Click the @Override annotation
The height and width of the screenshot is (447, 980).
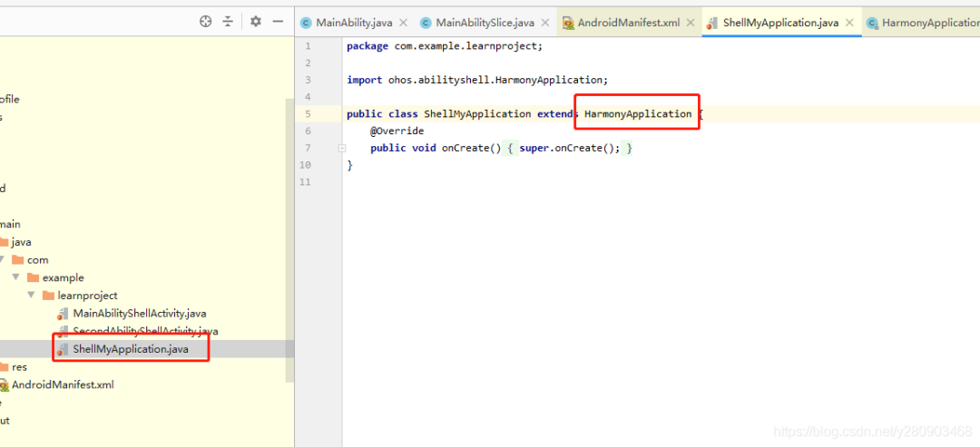397,131
